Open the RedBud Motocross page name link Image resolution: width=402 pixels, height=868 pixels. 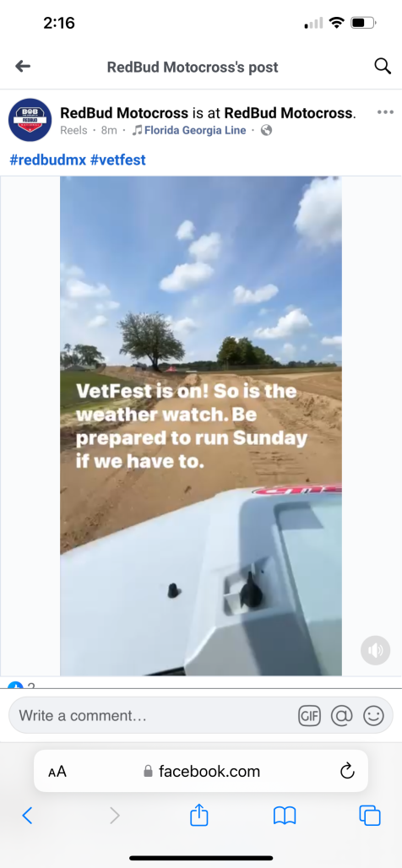124,113
